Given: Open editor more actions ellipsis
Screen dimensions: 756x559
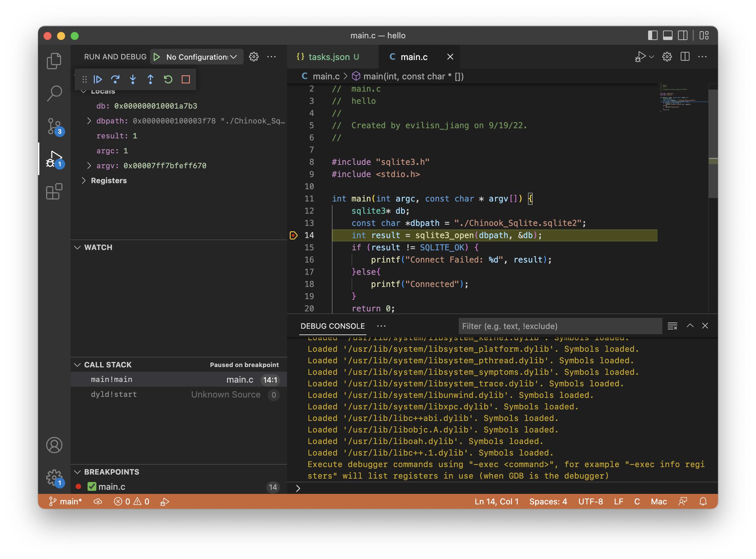Looking at the screenshot, I should pos(702,57).
